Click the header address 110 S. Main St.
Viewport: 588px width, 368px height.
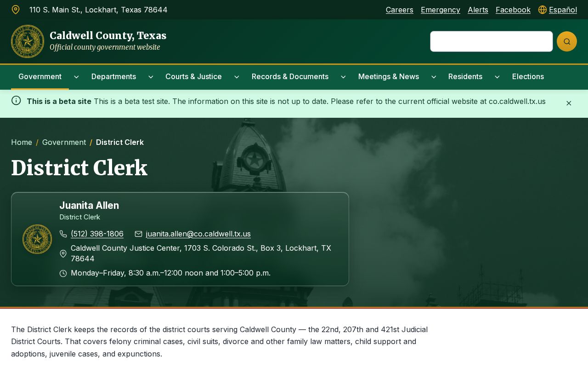tap(98, 10)
